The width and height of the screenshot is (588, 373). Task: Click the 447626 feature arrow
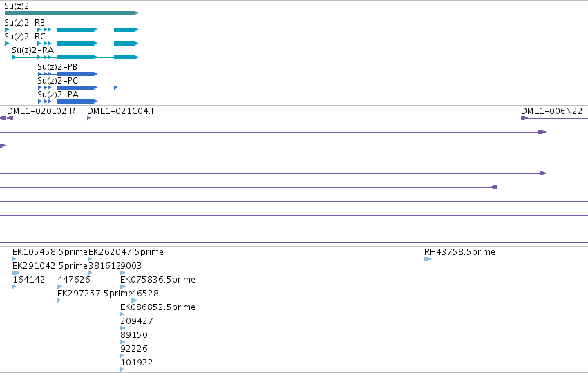[60, 287]
